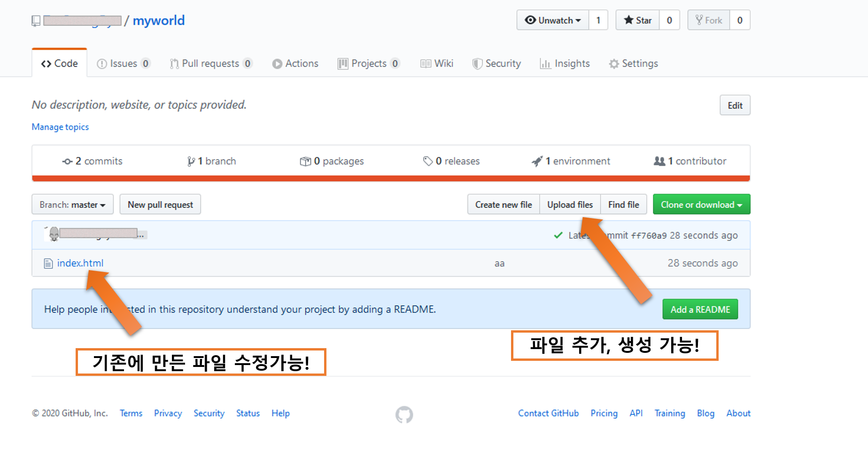
Task: Open the footer Security link
Action: click(209, 413)
